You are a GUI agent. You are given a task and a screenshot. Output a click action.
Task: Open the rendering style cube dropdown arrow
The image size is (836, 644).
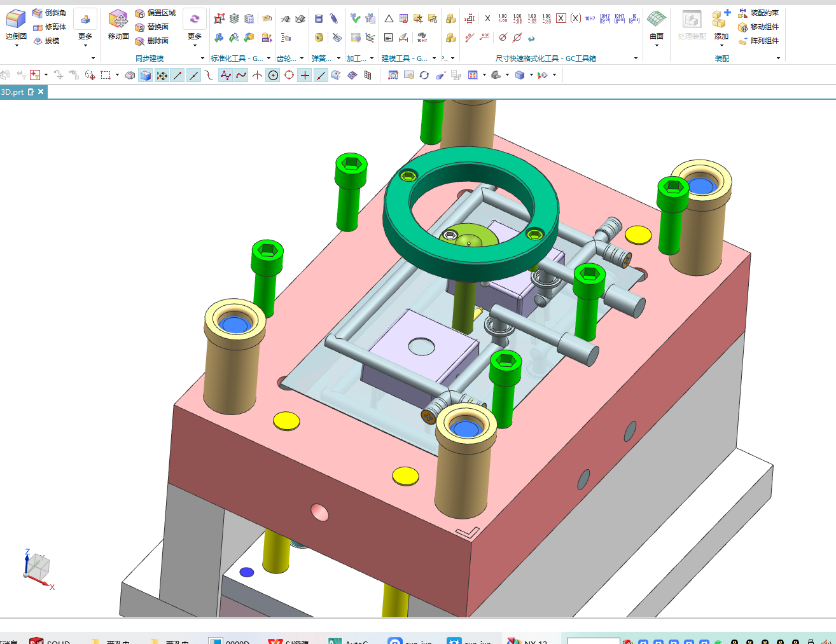pos(531,75)
